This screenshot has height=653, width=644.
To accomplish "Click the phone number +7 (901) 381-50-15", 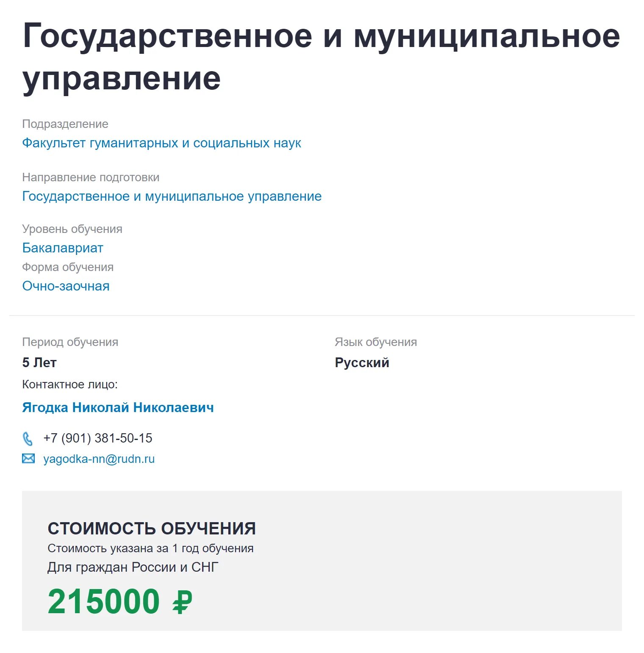I will tap(98, 438).
